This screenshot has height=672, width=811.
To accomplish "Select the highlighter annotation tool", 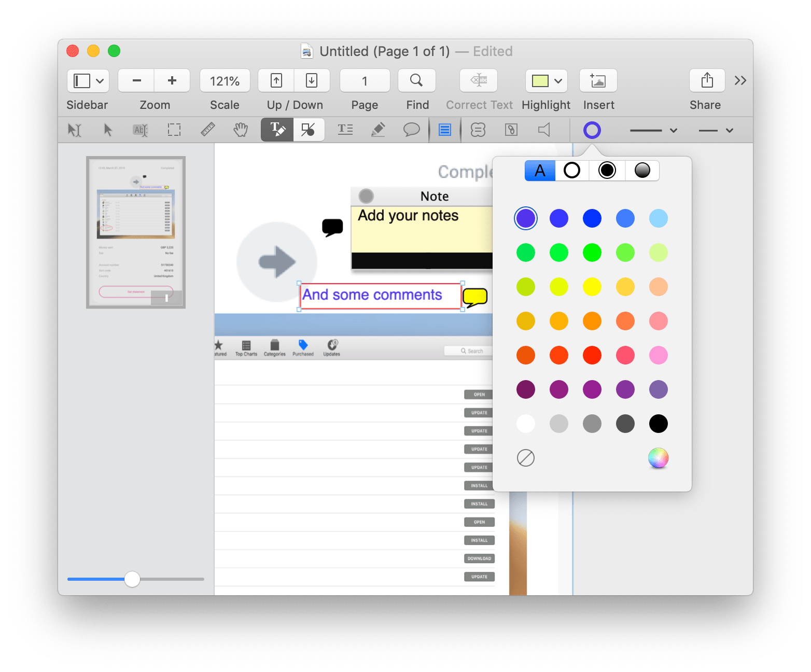I will 378,130.
